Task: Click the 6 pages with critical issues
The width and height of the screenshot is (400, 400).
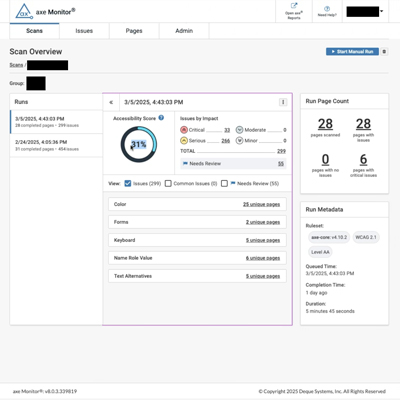Action: [x=363, y=159]
